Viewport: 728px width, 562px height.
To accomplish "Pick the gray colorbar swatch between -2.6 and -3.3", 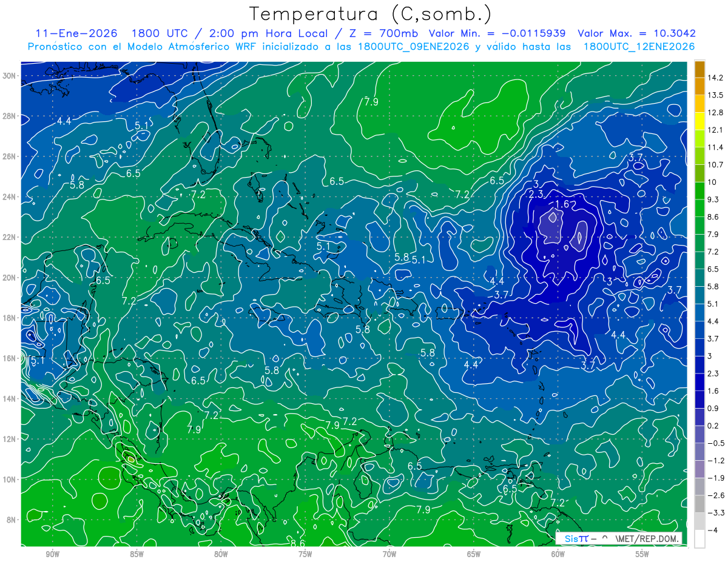I will pyautogui.click(x=699, y=504).
